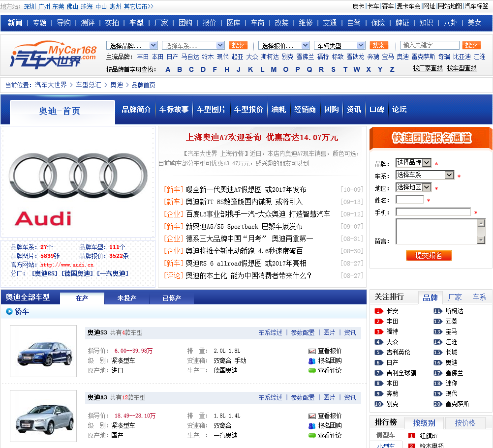
Task: Open the blue 奥迪S3 car thumbnail
Action: click(43, 351)
